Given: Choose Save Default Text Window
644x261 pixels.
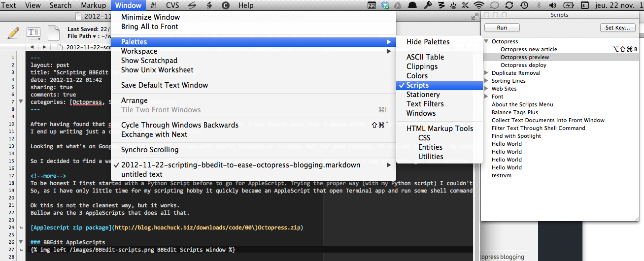Looking at the screenshot, I should [254, 85].
